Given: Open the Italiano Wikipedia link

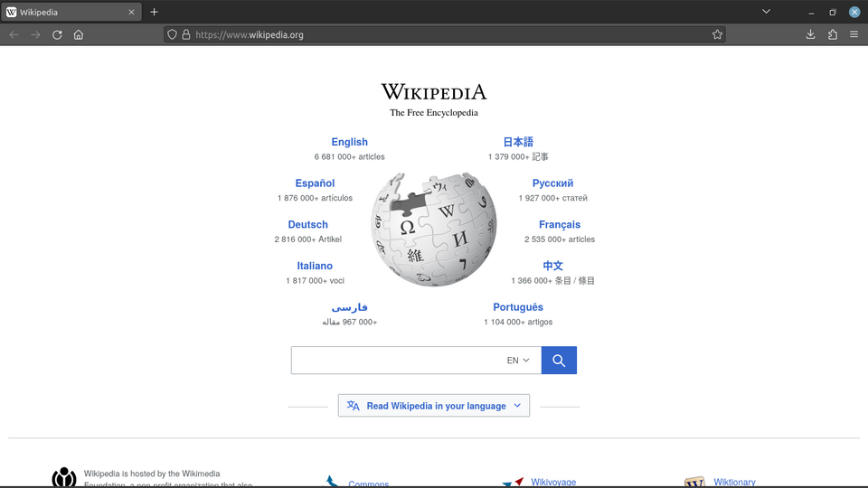Looking at the screenshot, I should pyautogui.click(x=315, y=266).
